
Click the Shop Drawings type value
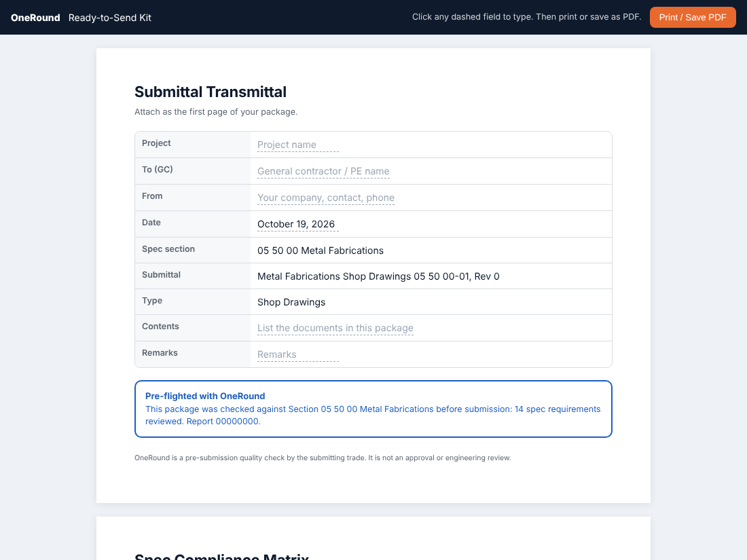(291, 302)
